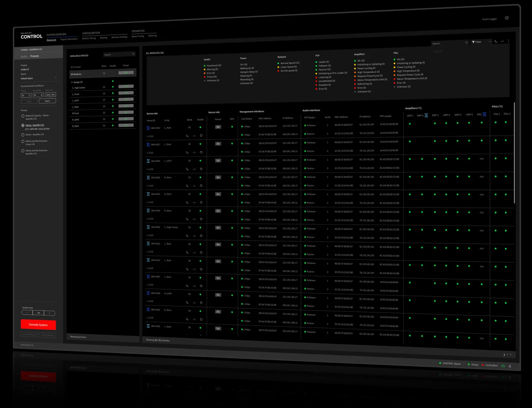
Task: Click the flask icon in bottom status bar
Action: pos(510,366)
